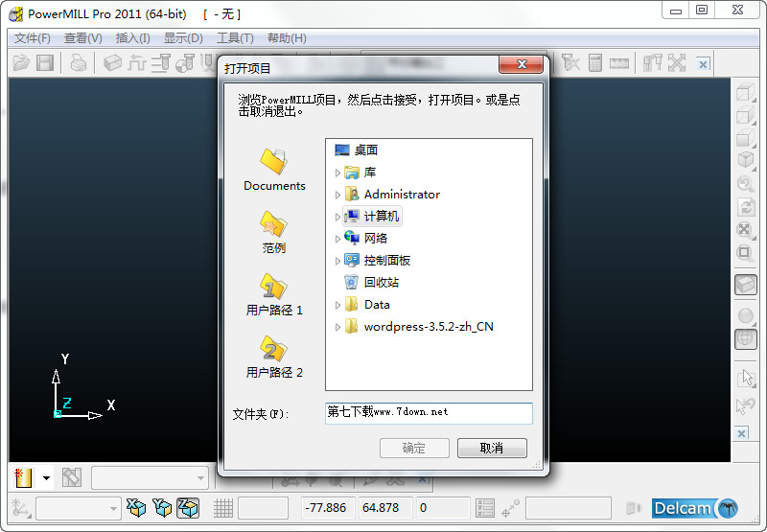The image size is (767, 532).
Task: Open the 工具(T) menu
Action: pyautogui.click(x=235, y=38)
